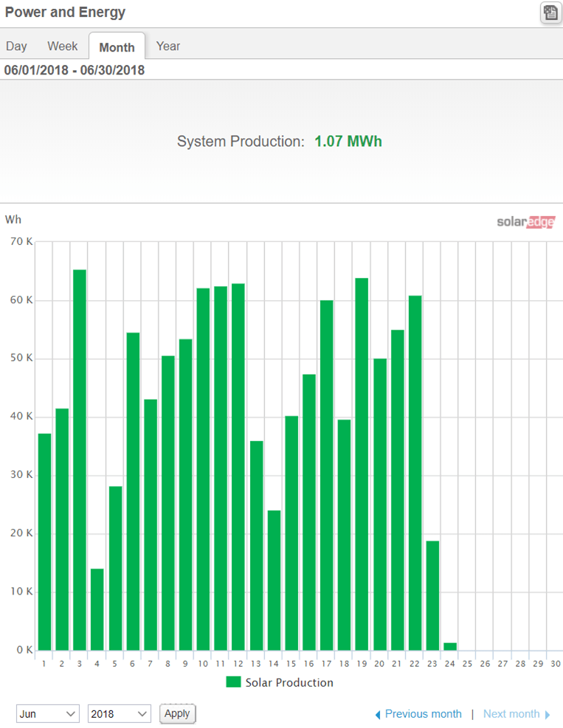Toggle the Solar Production legend swatch
Image resolution: width=563 pixels, height=728 pixels.
[234, 682]
